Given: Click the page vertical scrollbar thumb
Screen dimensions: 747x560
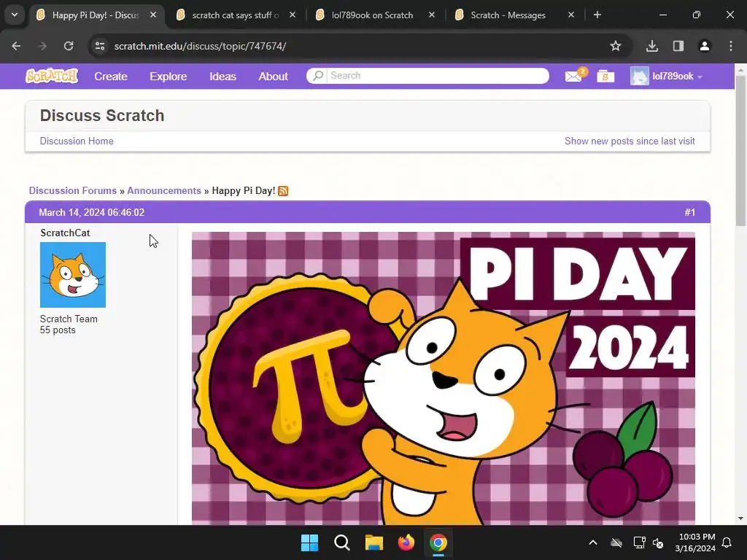Looking at the screenshot, I should (740, 152).
